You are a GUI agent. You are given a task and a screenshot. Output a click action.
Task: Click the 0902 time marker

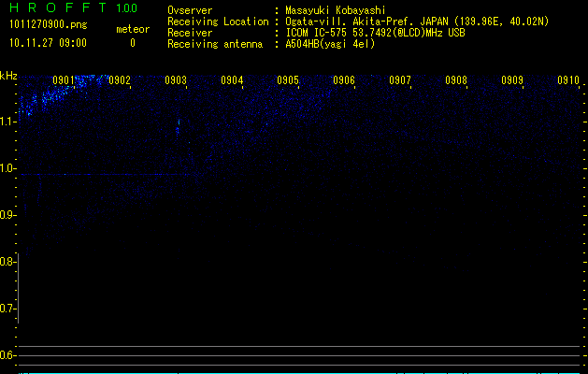pyautogui.click(x=120, y=80)
